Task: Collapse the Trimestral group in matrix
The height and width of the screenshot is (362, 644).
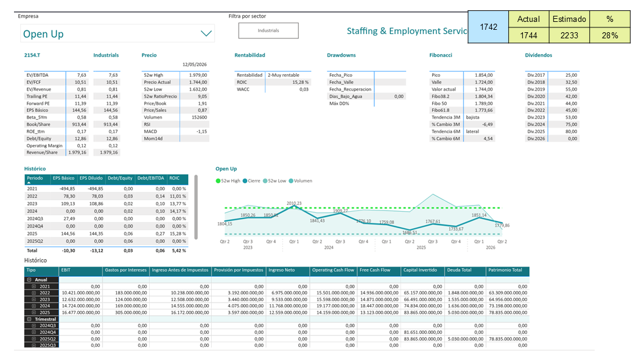Action: click(30, 319)
